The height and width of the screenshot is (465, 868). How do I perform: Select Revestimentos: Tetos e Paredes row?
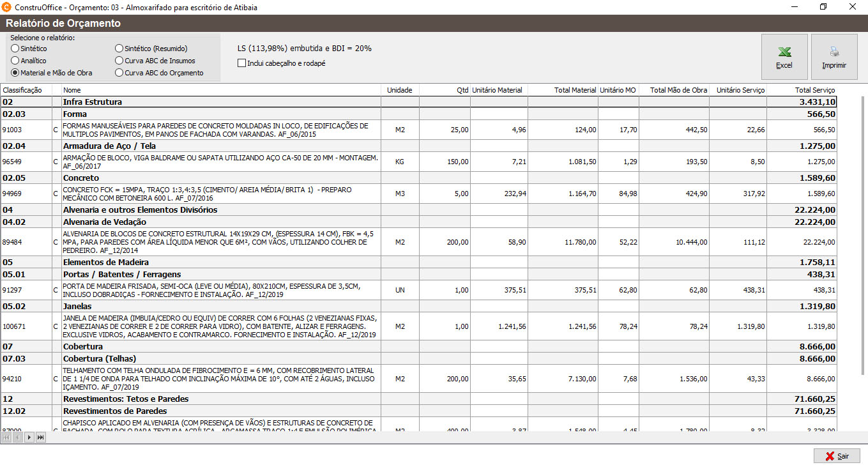(x=418, y=399)
